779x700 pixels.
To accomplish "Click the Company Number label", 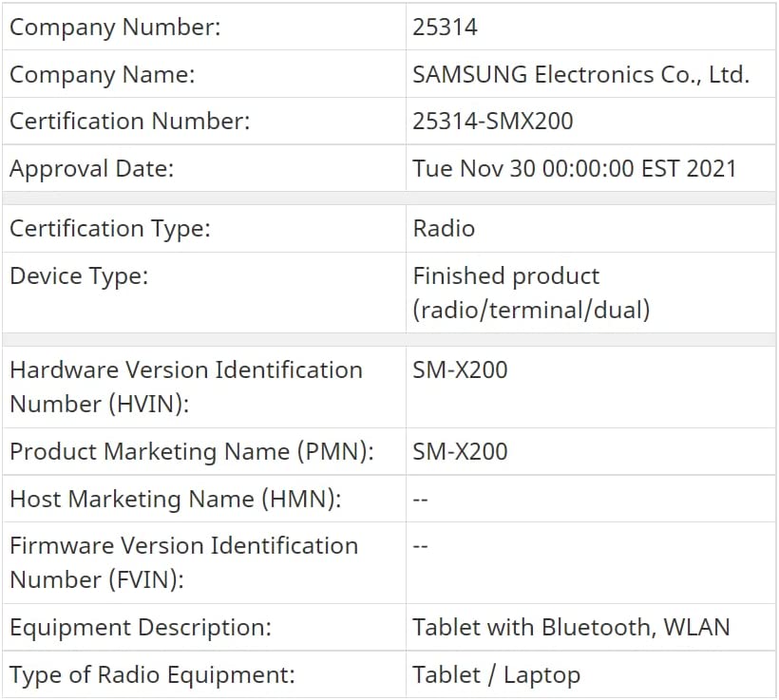I will [x=115, y=27].
